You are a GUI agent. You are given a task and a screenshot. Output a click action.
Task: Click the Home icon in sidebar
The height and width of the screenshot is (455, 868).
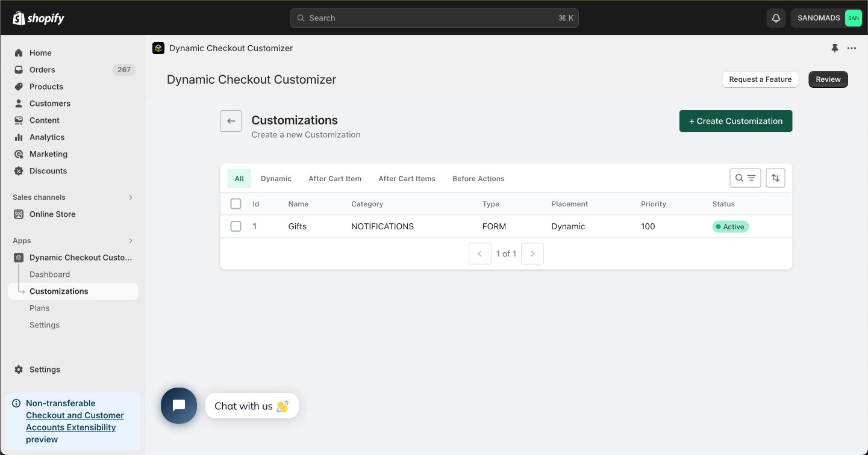click(19, 53)
